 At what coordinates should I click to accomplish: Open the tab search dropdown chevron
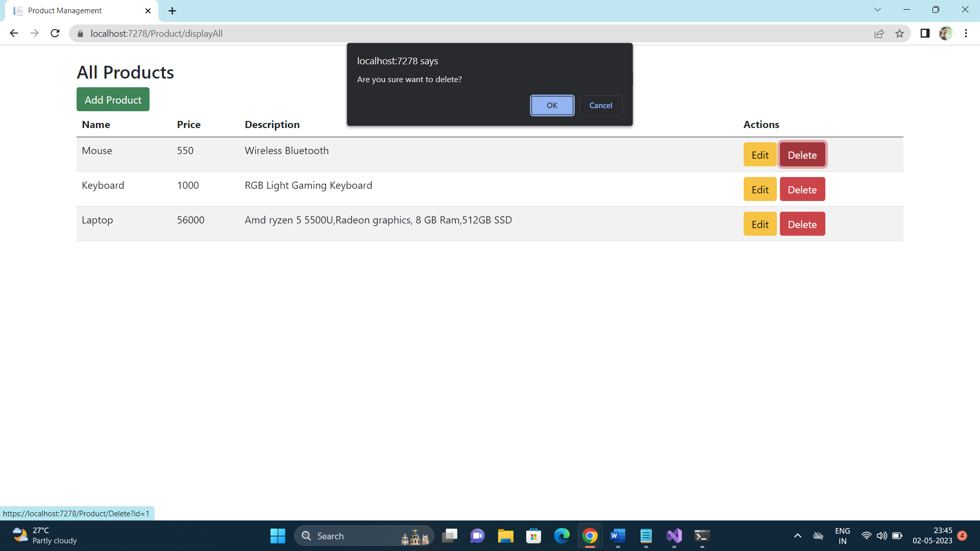point(877,9)
